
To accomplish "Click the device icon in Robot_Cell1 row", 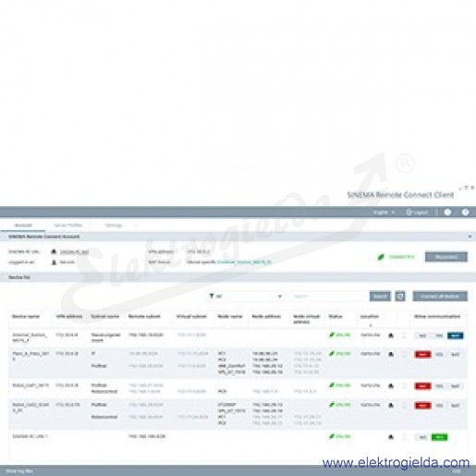I will tap(391, 385).
